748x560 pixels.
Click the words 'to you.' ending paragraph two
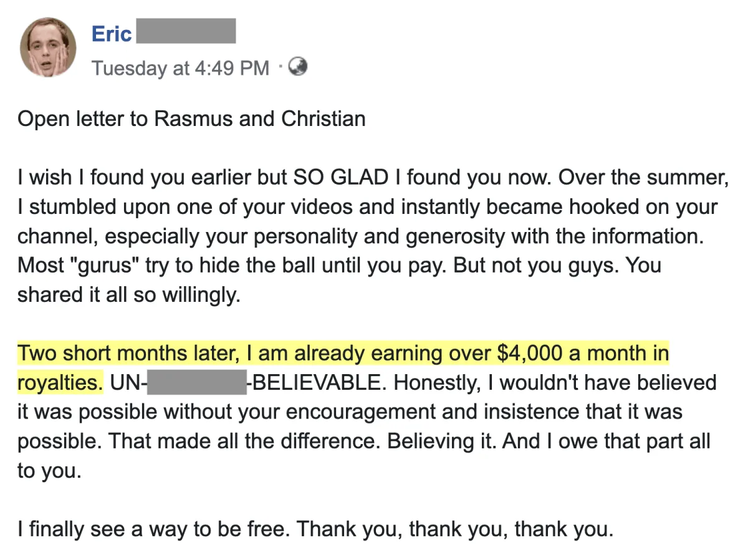click(49, 470)
